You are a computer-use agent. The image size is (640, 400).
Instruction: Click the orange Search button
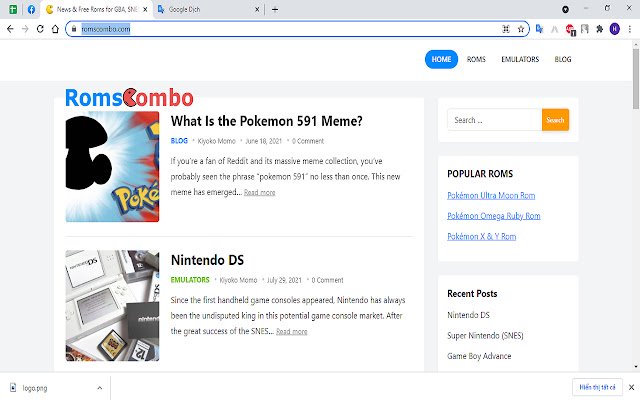click(555, 120)
